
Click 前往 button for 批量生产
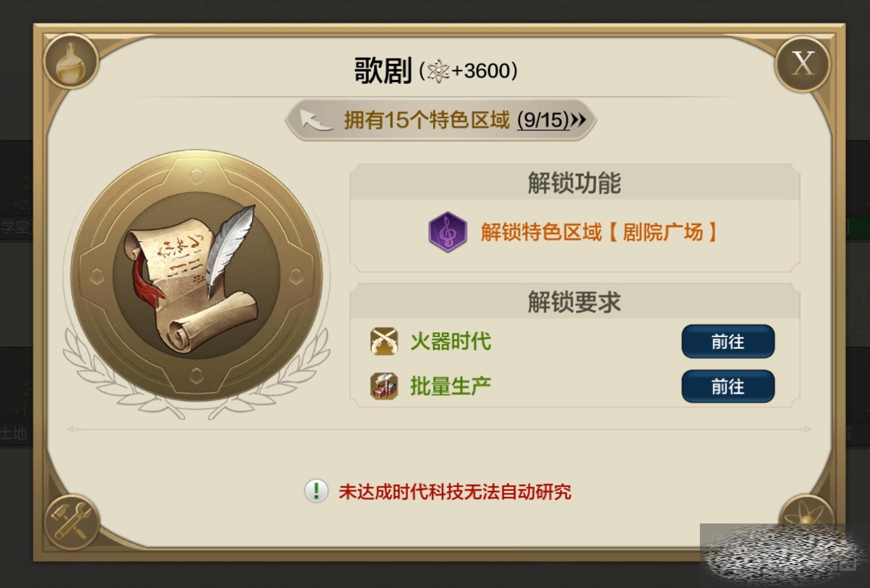click(728, 386)
